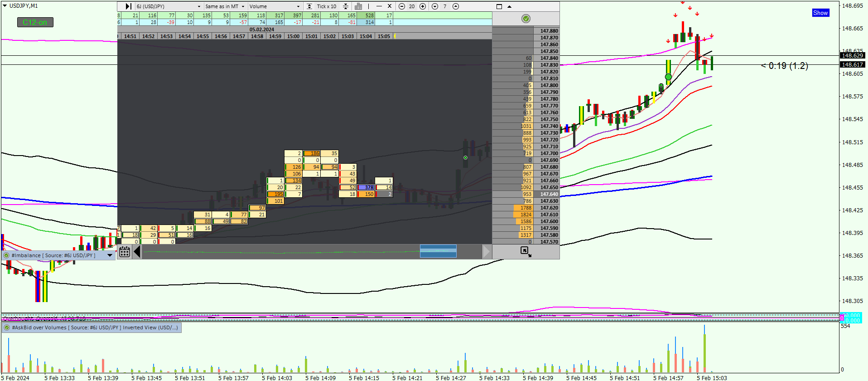868x381 pixels.
Task: Click the blue Show button
Action: [x=820, y=13]
